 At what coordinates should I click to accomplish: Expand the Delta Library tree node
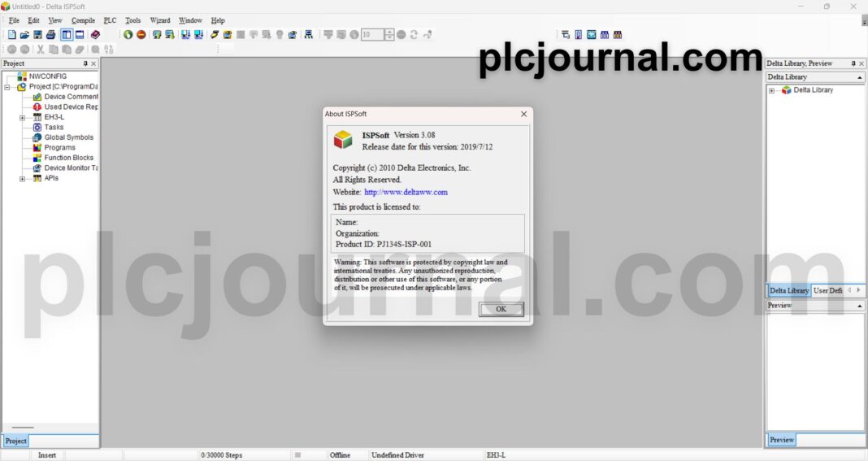(x=771, y=90)
